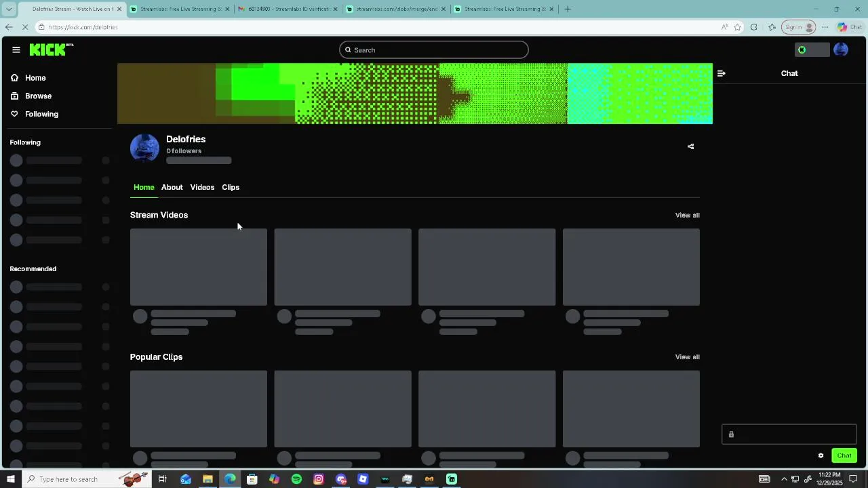The width and height of the screenshot is (868, 488).
Task: Open a new browser tab
Action: [x=568, y=9]
